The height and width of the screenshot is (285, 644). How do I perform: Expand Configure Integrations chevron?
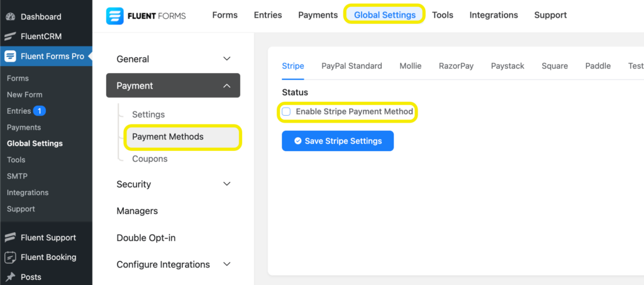pos(226,264)
